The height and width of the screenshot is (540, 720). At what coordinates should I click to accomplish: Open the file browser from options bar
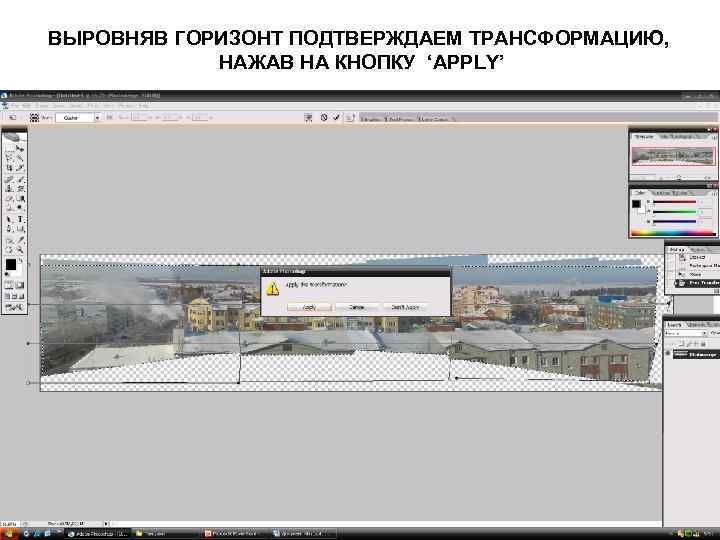tap(350, 118)
